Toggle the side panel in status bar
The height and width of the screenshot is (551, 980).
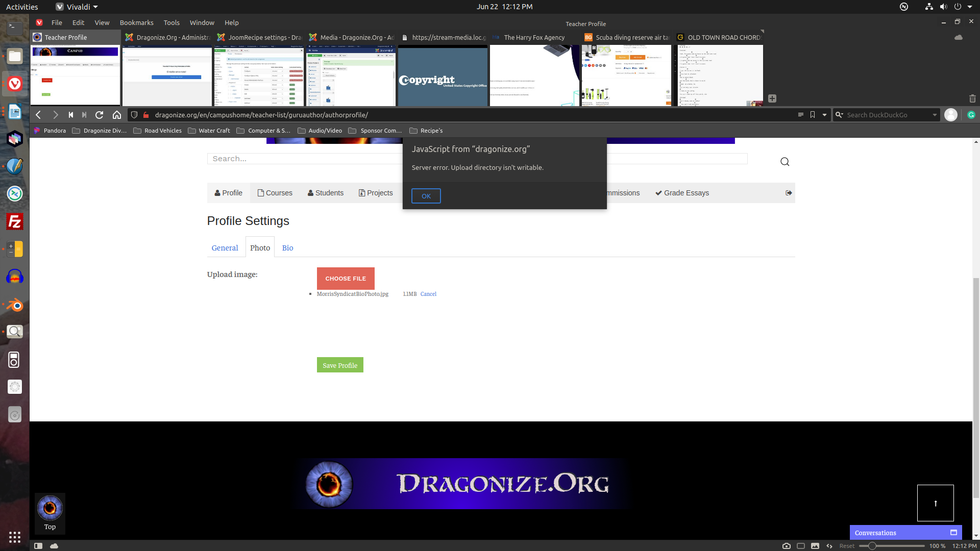(x=38, y=546)
